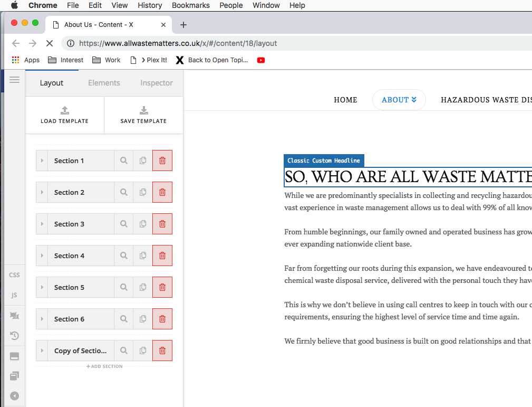Collapse the editor with bottom arrow icon
Image resolution: width=532 pixels, height=407 pixels.
[x=14, y=396]
